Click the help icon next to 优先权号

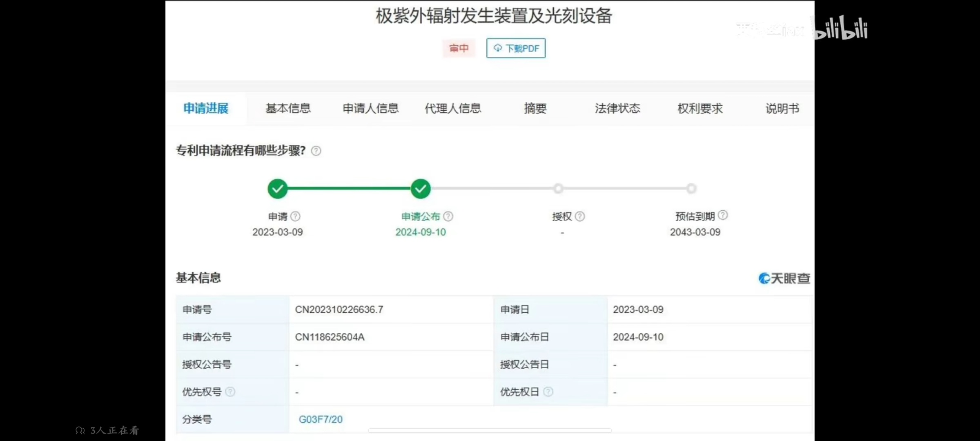pos(230,392)
